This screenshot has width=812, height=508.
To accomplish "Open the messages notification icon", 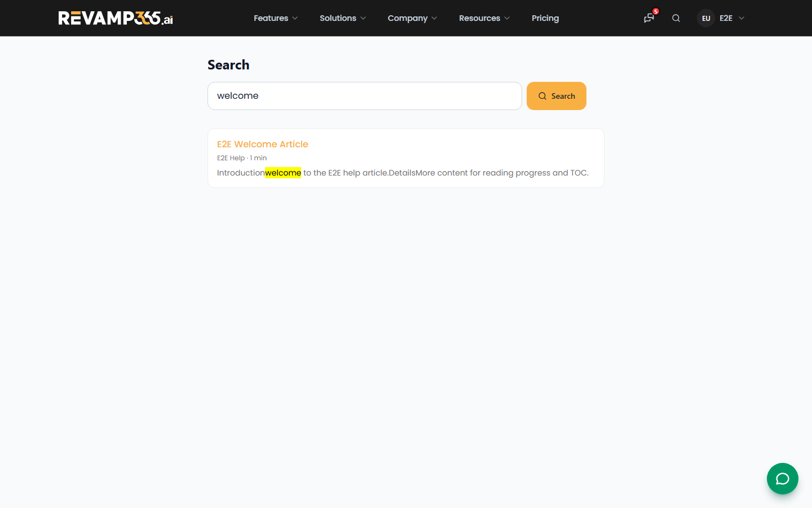I will click(x=649, y=18).
